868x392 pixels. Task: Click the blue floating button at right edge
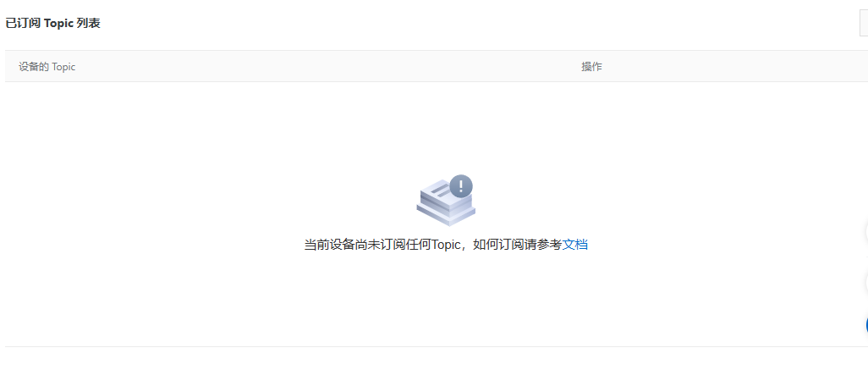click(865, 325)
